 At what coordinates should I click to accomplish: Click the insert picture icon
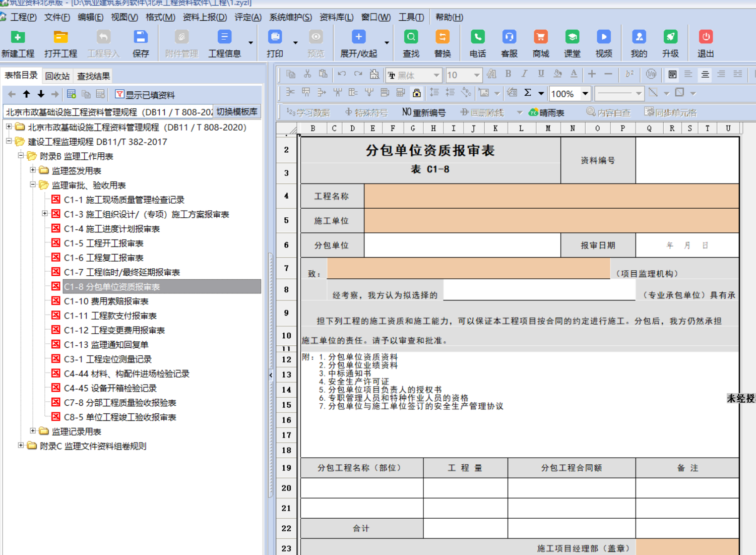484,93
